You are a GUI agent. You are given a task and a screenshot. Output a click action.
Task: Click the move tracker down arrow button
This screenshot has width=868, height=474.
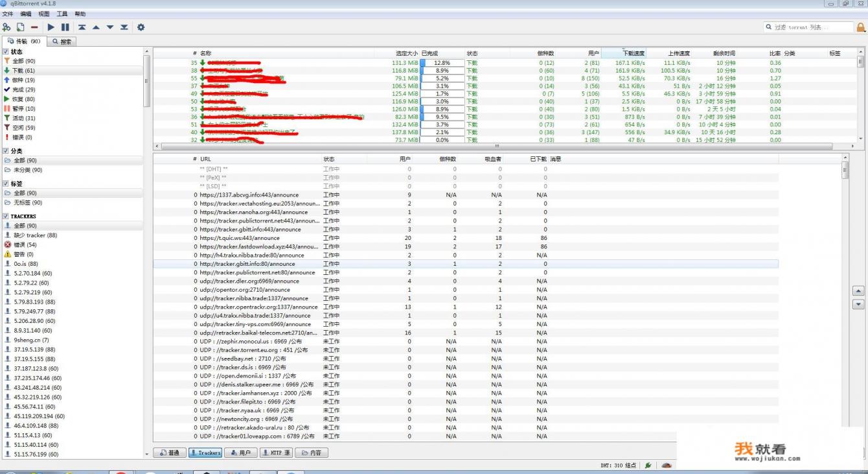(858, 304)
